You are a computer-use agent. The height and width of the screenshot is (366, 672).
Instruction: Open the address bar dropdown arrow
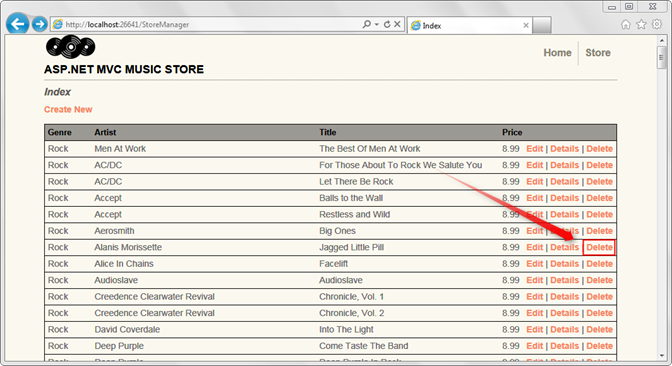pyautogui.click(x=377, y=24)
